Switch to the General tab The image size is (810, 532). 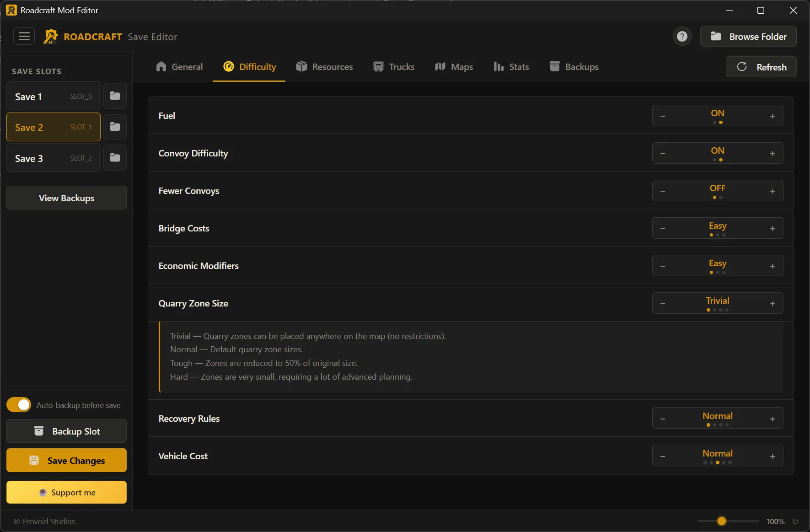179,67
